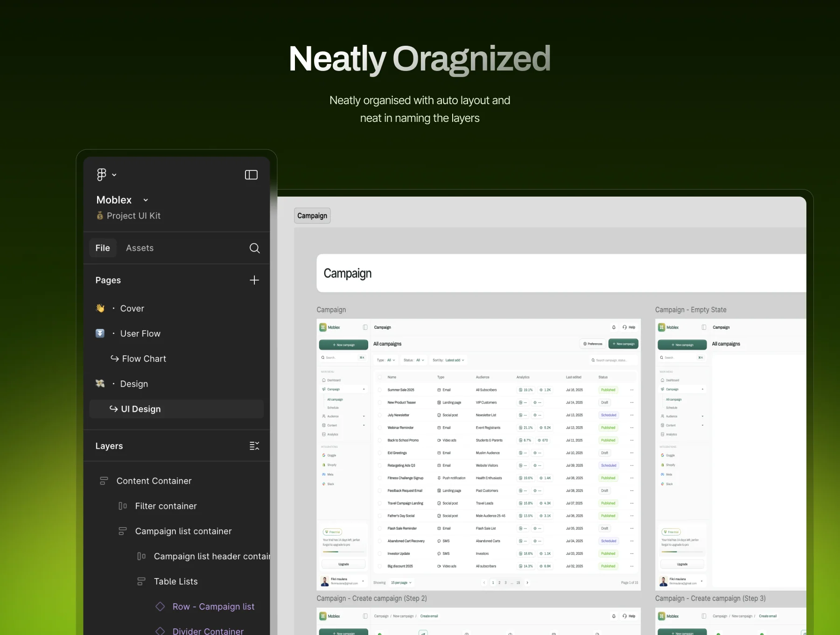Open more options for Summer Sale 2025
840x635 pixels.
[x=632, y=390]
